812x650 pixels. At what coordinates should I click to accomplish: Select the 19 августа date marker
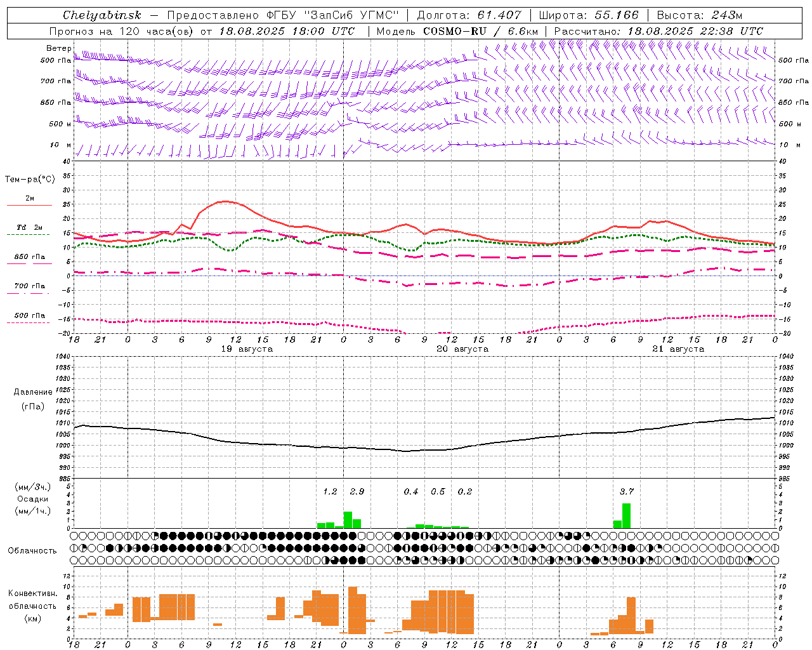[x=247, y=349]
